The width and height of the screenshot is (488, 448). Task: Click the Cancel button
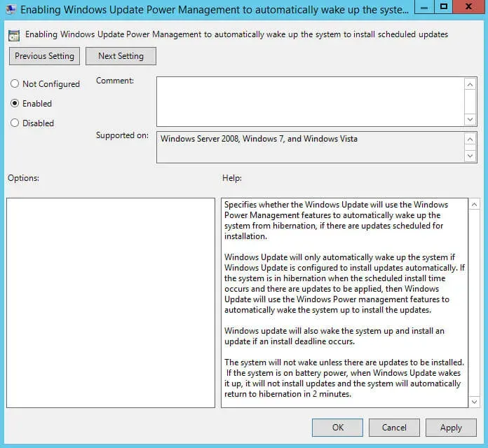tap(394, 428)
